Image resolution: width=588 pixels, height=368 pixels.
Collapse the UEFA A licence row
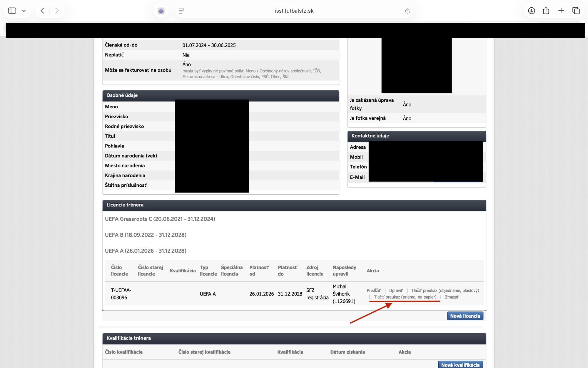click(x=146, y=251)
